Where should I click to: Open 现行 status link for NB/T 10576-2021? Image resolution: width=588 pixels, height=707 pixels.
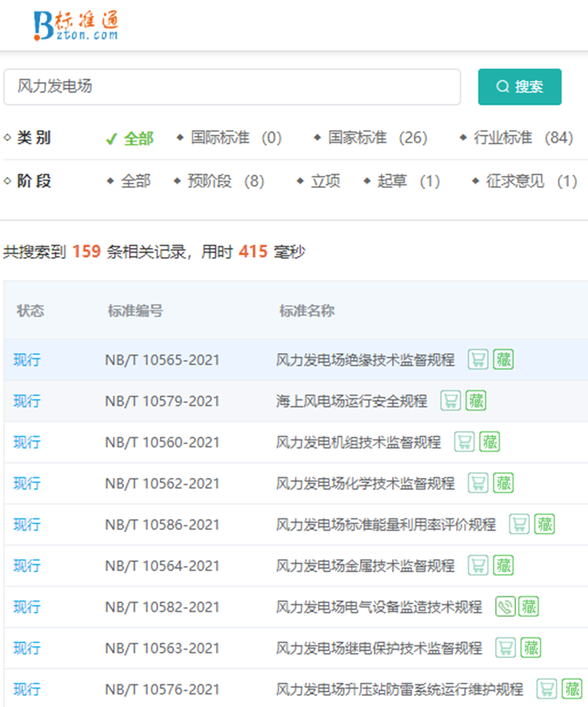27,689
